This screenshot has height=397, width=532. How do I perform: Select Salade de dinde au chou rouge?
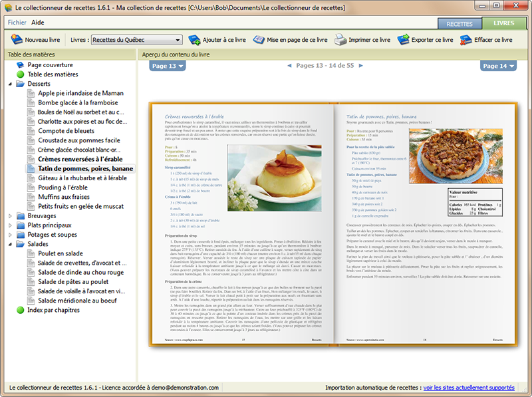click(x=80, y=273)
